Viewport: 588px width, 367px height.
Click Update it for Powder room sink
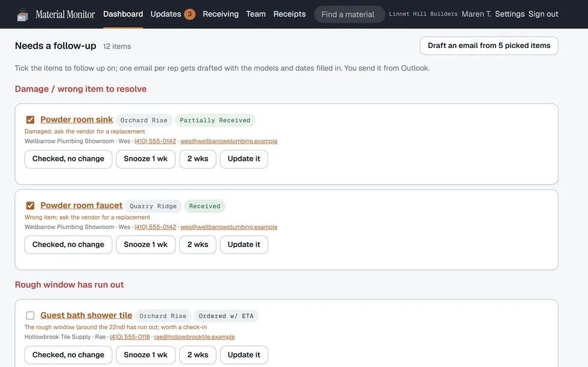point(244,159)
